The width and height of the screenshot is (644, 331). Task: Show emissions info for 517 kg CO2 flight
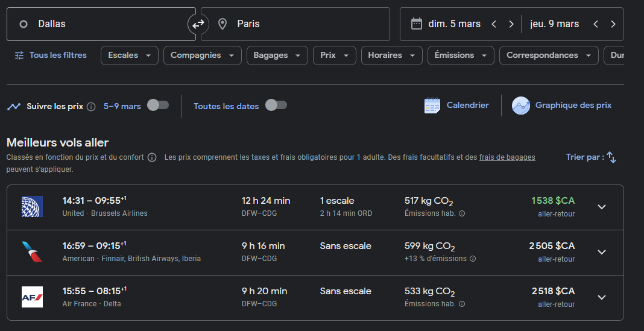pyautogui.click(x=462, y=213)
